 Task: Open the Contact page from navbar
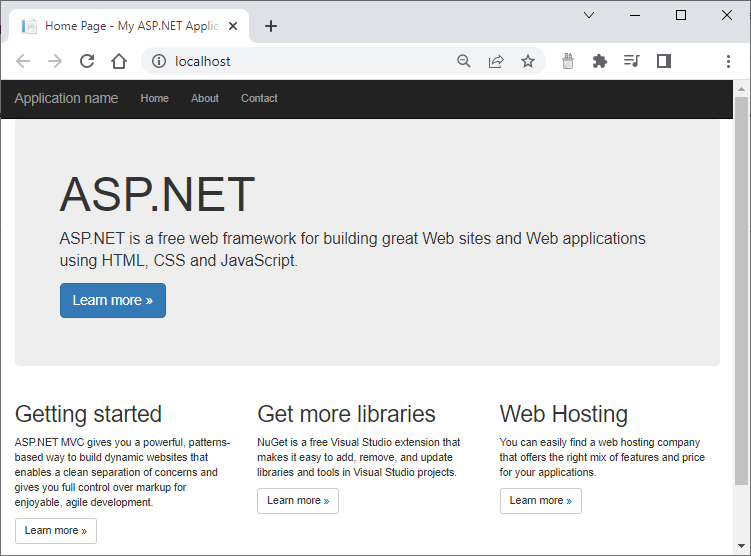(x=259, y=98)
